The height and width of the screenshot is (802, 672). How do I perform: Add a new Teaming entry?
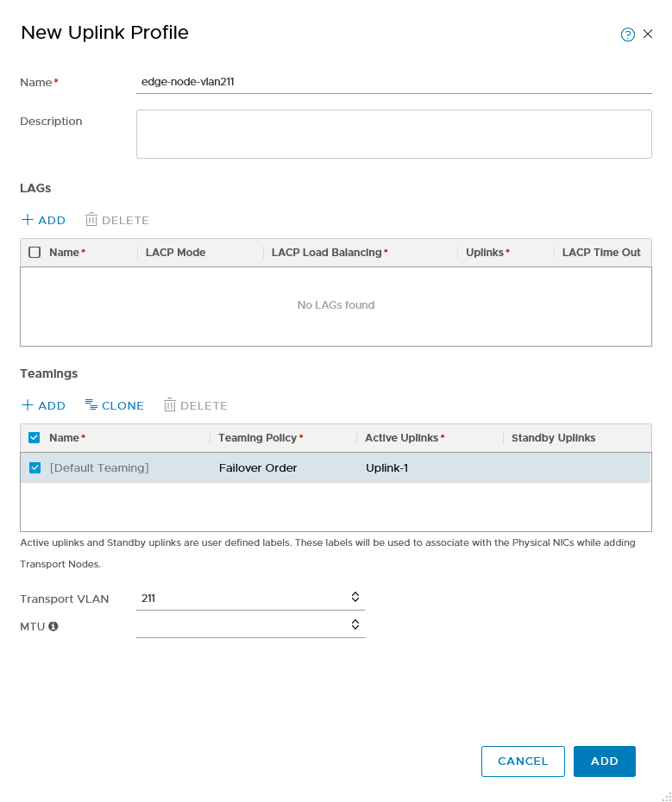(x=43, y=405)
